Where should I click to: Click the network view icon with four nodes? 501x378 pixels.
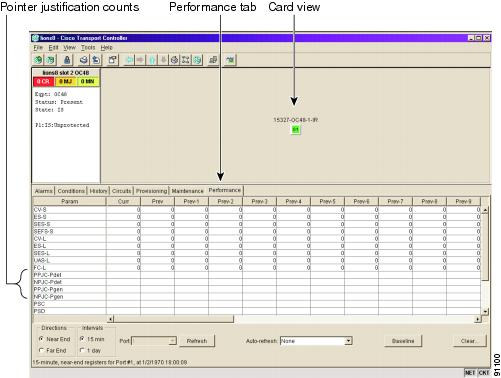(x=186, y=60)
